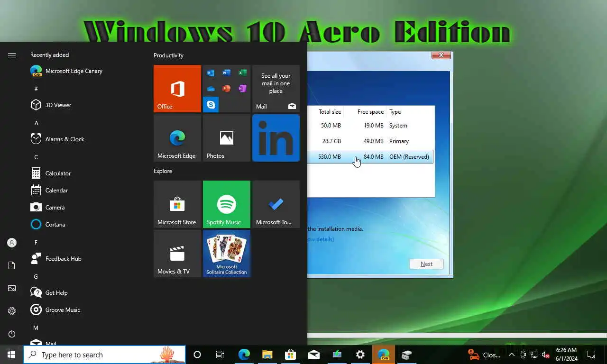607x364 pixels.
Task: Show hidden tray icons chevron
Action: pyautogui.click(x=512, y=355)
